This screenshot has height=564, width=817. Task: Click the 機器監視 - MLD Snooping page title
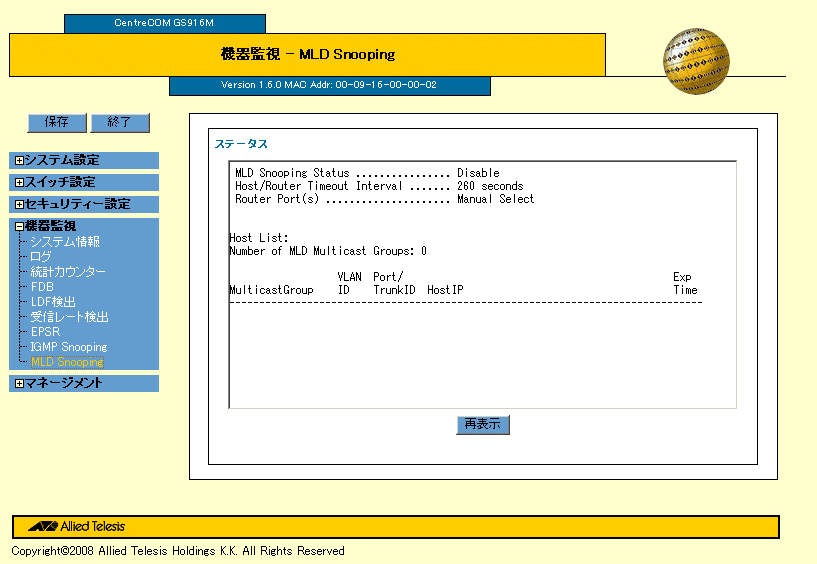pyautogui.click(x=307, y=54)
